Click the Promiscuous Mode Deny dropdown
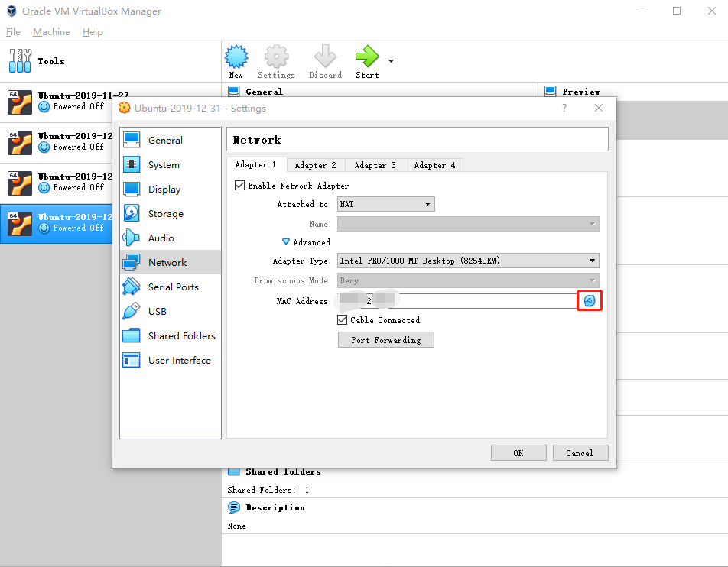 pos(468,280)
